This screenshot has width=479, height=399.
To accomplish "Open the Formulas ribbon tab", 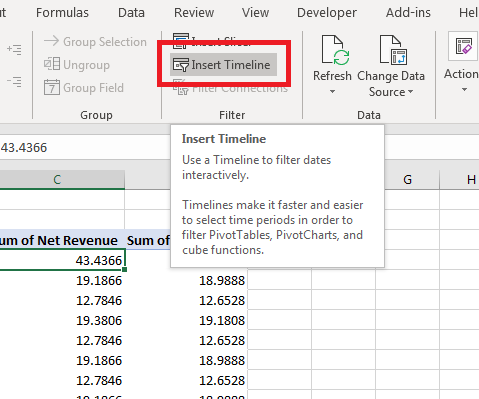I will [x=62, y=13].
